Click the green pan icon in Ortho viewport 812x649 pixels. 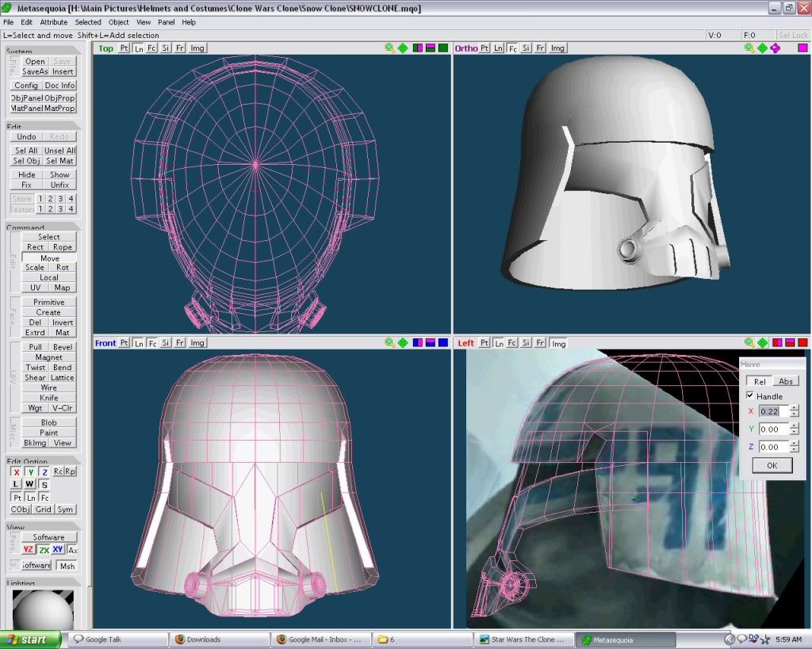(x=762, y=48)
